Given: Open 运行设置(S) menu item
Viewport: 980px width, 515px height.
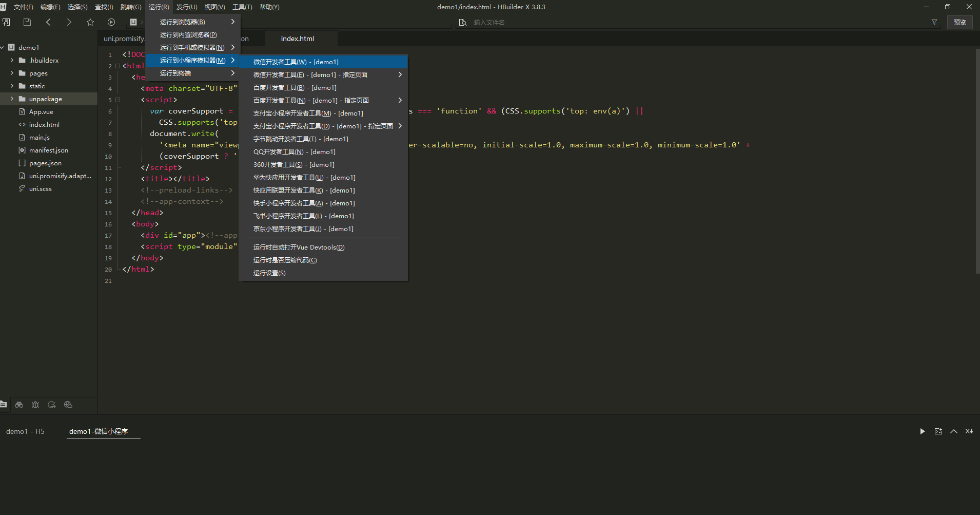Looking at the screenshot, I should [x=323, y=273].
